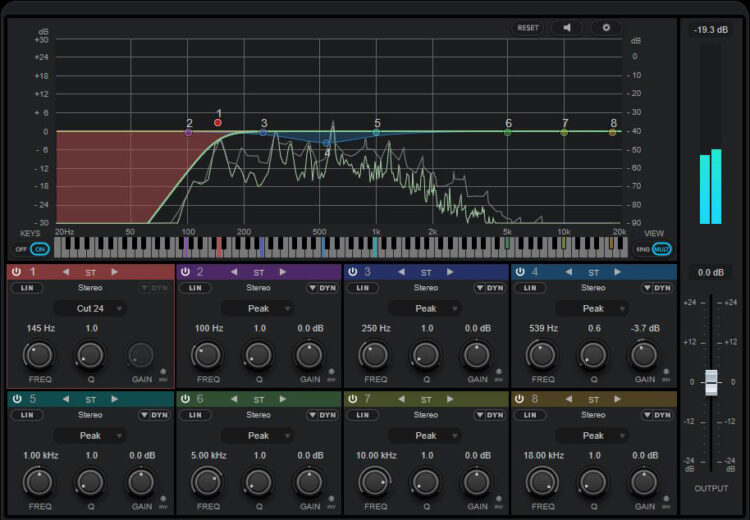750x520 pixels.
Task: Click band 3 right arrow next to ST
Action: tap(450, 272)
